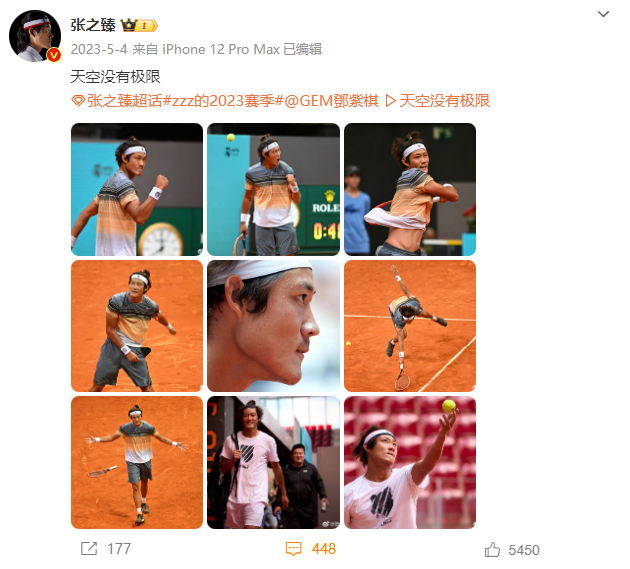Open the ball toss serve photo

(x=410, y=463)
